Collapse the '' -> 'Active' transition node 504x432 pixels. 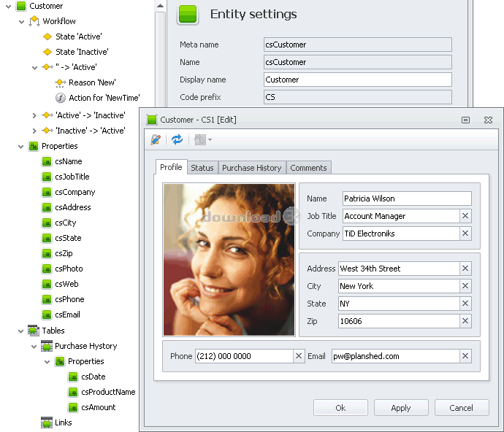[35, 68]
